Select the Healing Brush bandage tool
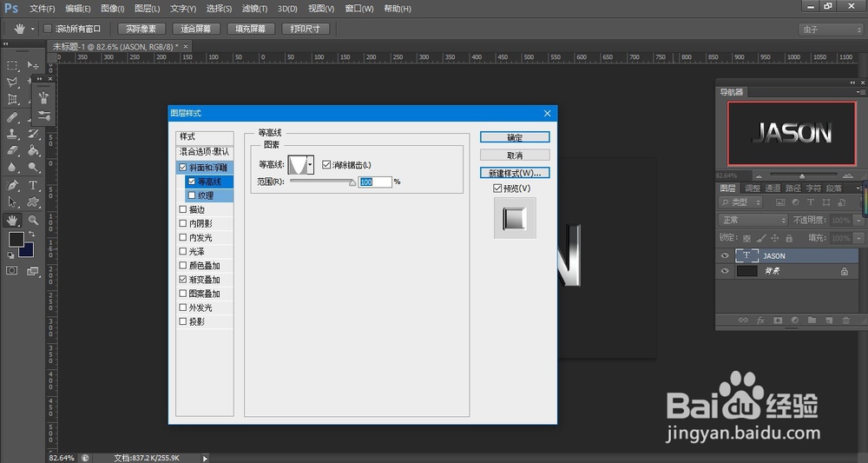This screenshot has height=463, width=868. click(x=11, y=117)
